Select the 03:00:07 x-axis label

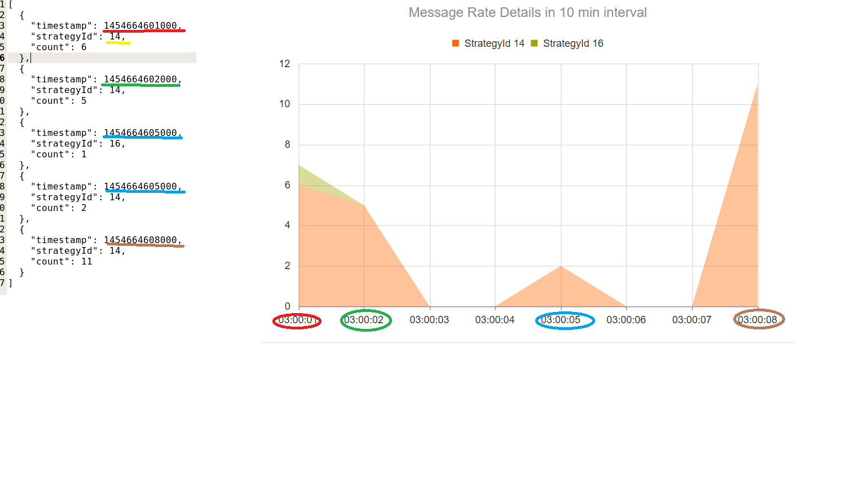point(691,320)
